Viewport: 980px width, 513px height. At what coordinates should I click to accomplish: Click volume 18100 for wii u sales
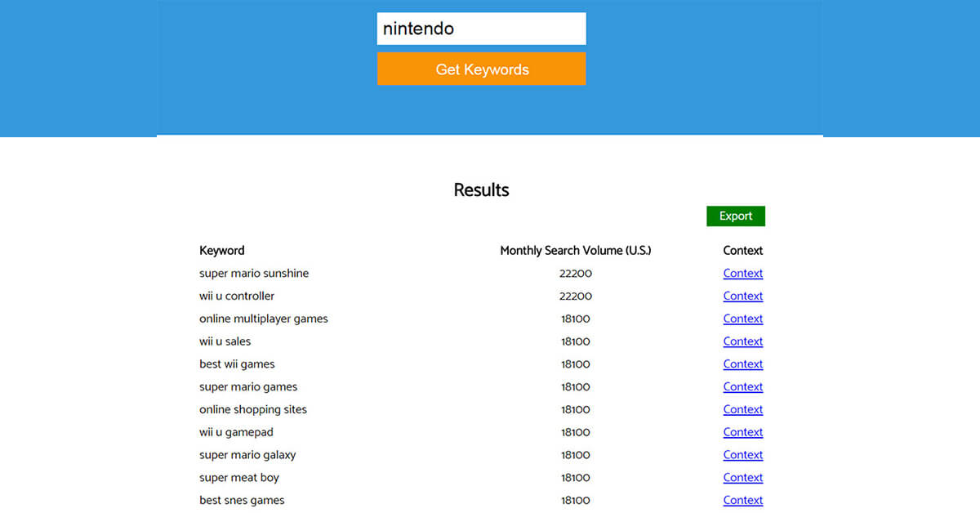tap(576, 341)
